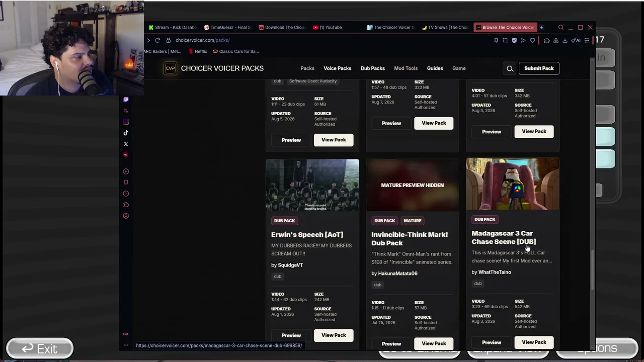Screen dimensions: 644x362
Task: Open the TikTok sidebar icon
Action: (x=126, y=133)
